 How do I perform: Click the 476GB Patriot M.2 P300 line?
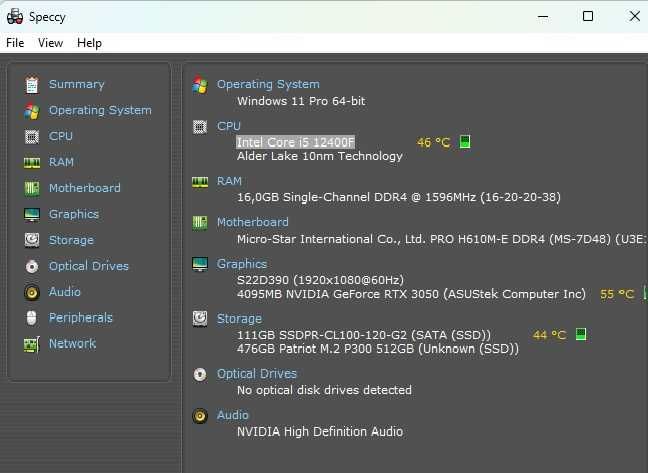[x=378, y=349]
